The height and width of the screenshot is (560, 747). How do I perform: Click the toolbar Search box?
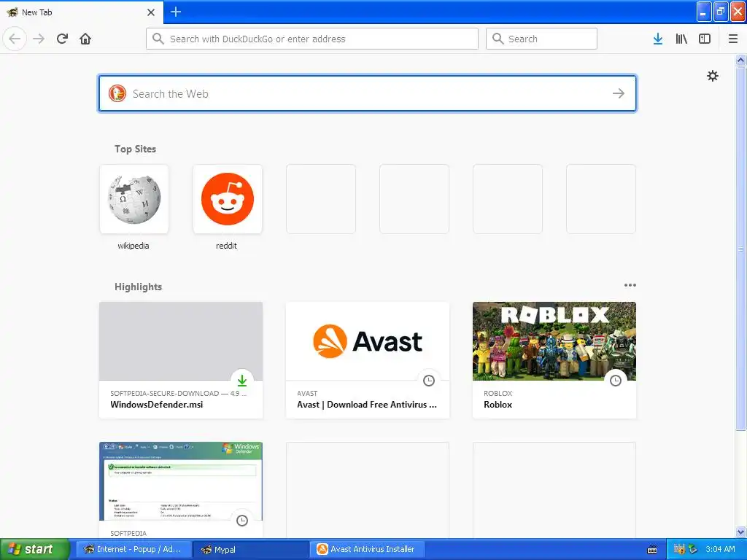[541, 39]
